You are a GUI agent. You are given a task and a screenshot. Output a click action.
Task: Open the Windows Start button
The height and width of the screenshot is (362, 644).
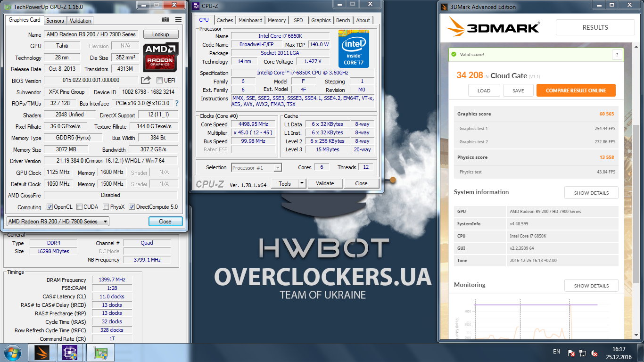click(12, 353)
